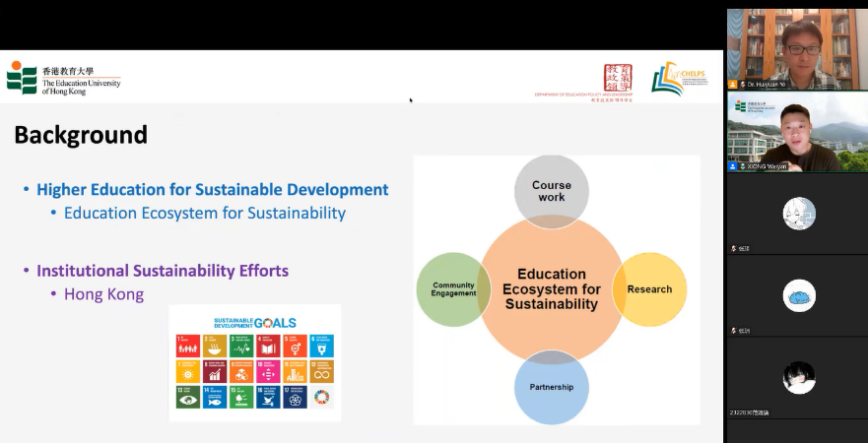868x443 pixels.
Task: Click the red Department of Education Policy seal
Action: (x=618, y=78)
